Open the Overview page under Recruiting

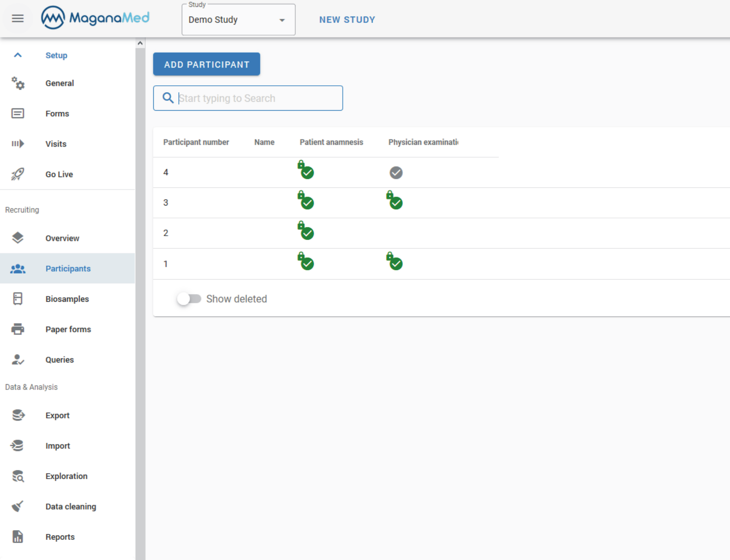point(62,238)
